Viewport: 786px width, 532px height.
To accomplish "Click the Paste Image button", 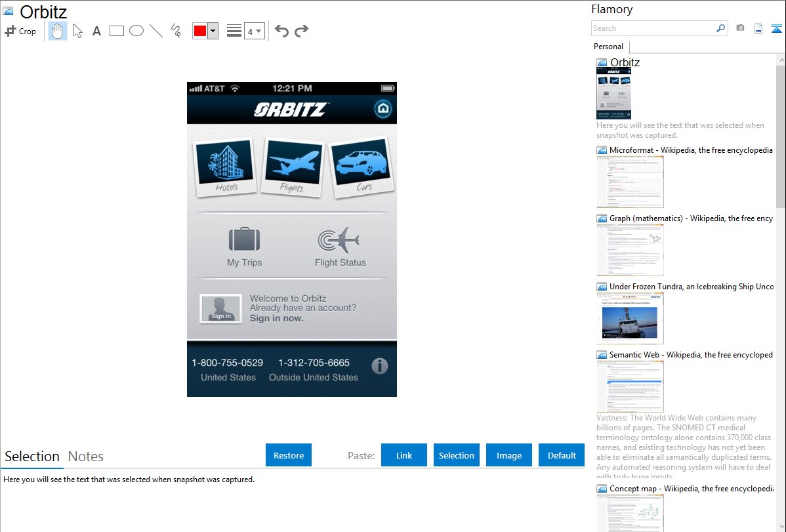I will [x=509, y=455].
